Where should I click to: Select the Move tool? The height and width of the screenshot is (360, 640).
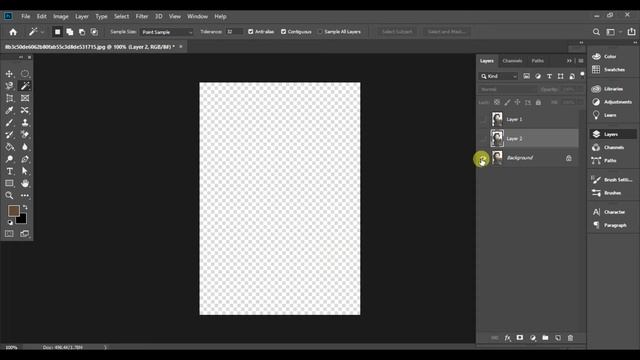[x=9, y=74]
